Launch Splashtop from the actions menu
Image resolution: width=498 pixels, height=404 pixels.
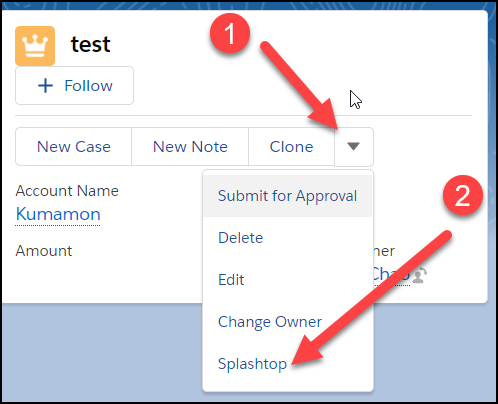click(287, 364)
